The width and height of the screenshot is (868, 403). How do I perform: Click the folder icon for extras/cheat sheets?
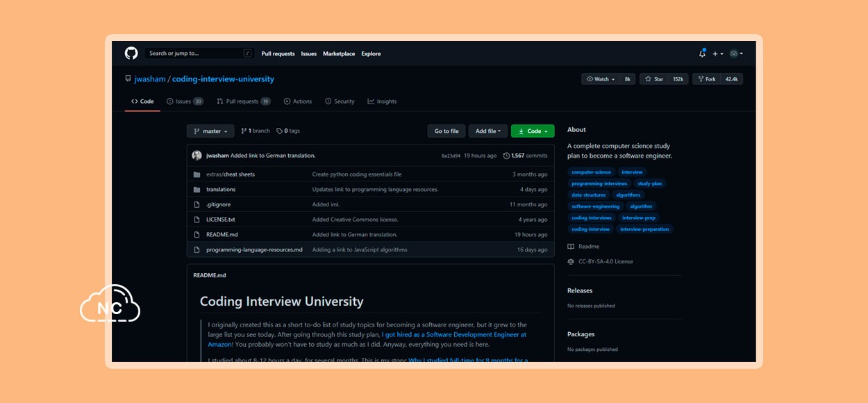pyautogui.click(x=197, y=174)
